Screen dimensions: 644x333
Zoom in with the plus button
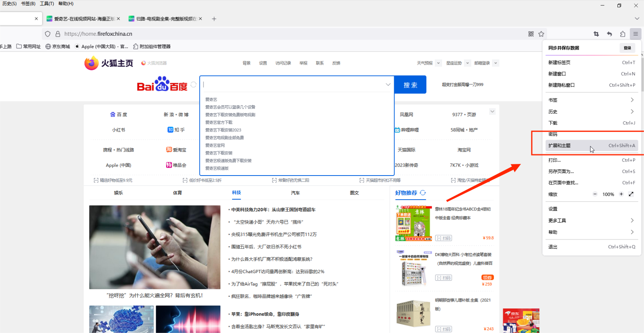(x=621, y=194)
